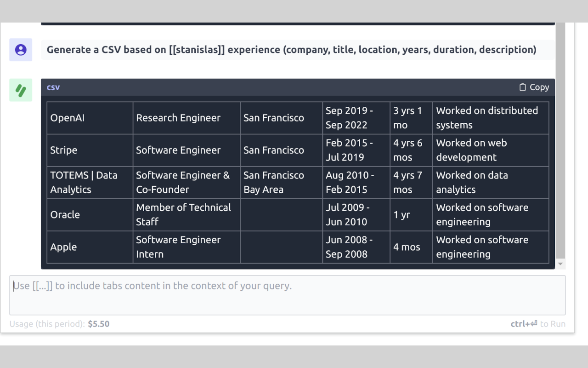Click the vertical scrollbar track

(560, 138)
